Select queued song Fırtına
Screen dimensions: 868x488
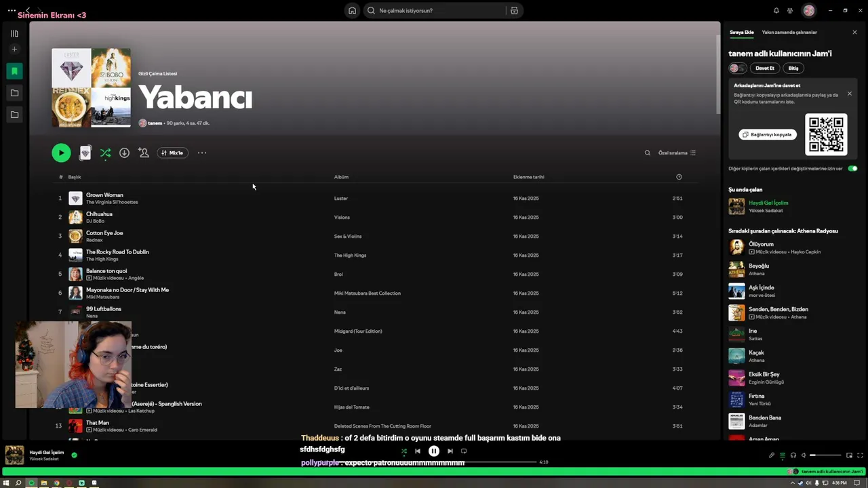coord(756,396)
